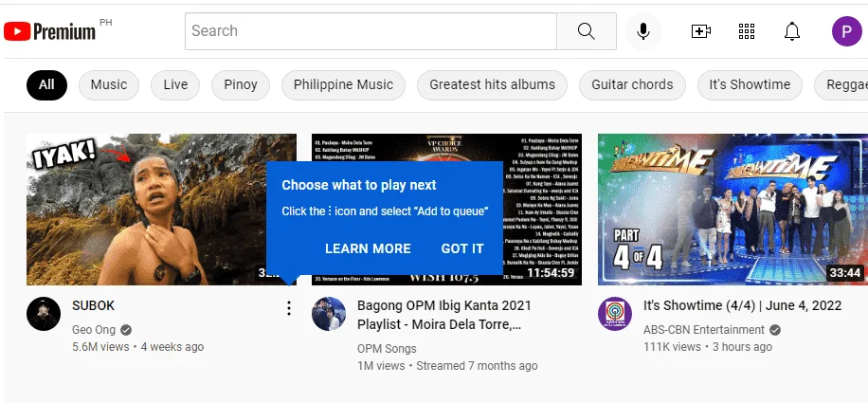Select the All filter chip
Screen dimensions: 868x403
[x=46, y=84]
